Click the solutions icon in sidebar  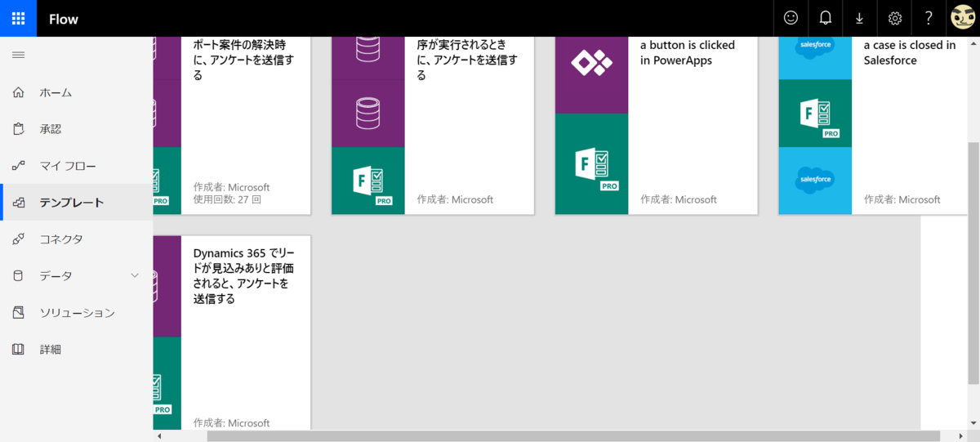pyautogui.click(x=19, y=313)
